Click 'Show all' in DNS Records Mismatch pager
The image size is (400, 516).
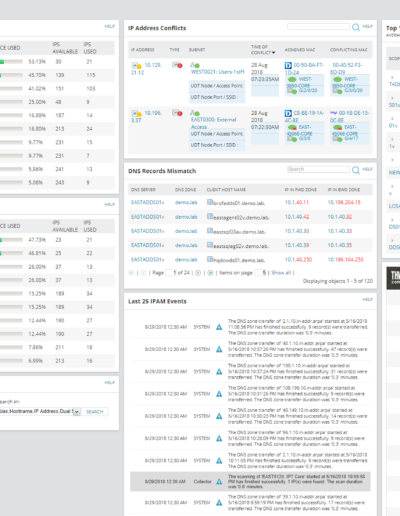281,273
